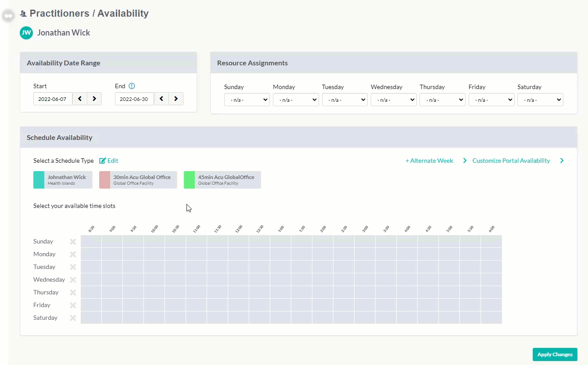Edit the End date field
The height and width of the screenshot is (365, 588).
pyautogui.click(x=134, y=99)
